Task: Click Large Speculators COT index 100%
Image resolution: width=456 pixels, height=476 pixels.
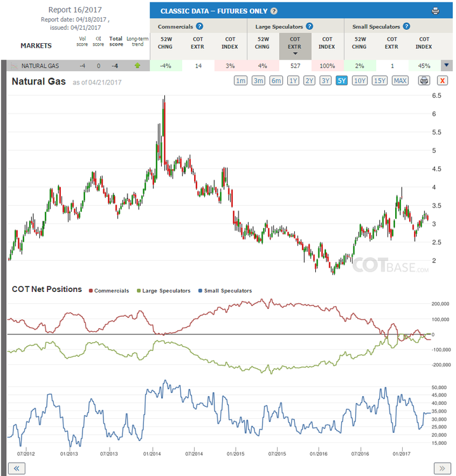Action: tap(327, 66)
